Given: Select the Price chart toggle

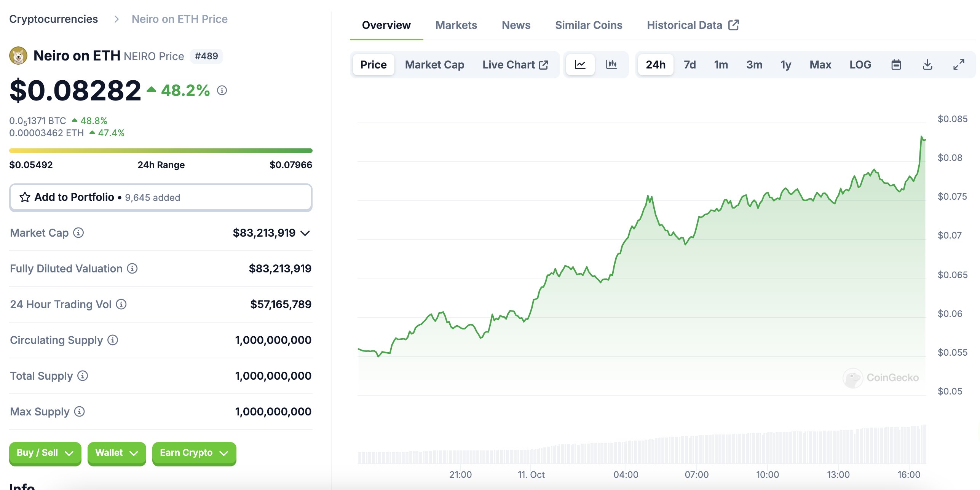Looking at the screenshot, I should tap(373, 65).
